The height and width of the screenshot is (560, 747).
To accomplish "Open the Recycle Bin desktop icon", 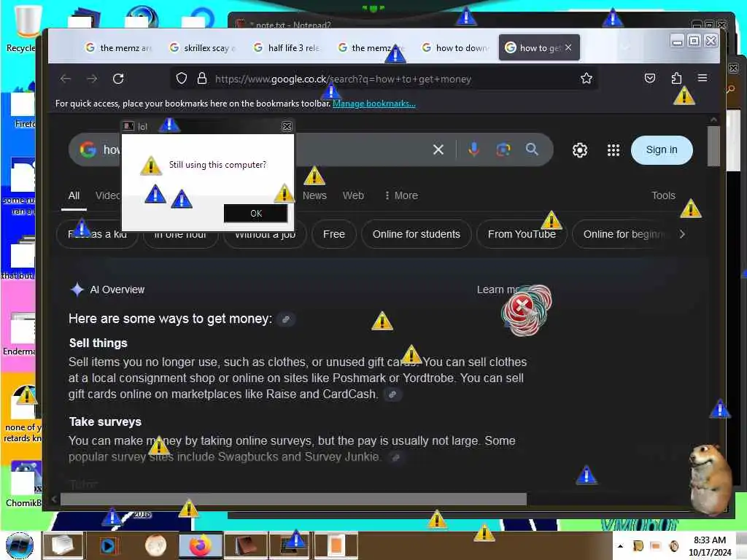I will pos(23,28).
